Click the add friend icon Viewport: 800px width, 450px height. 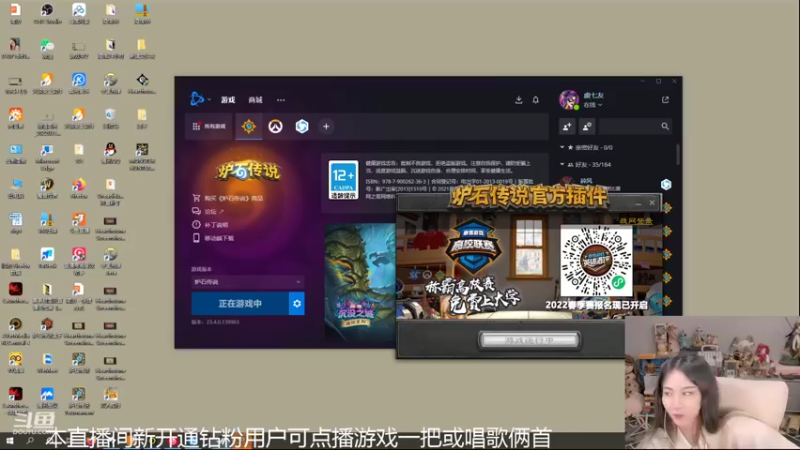click(x=567, y=127)
